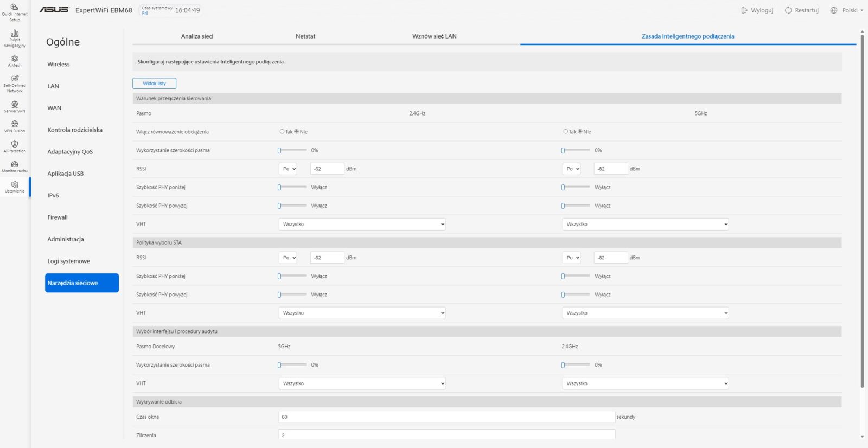
Task: Click the Widok listy button
Action: point(154,84)
